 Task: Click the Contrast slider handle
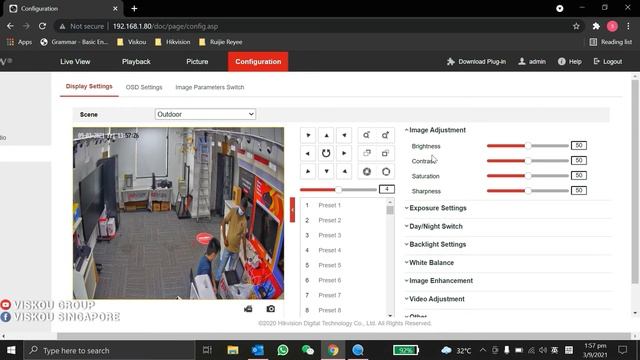pyautogui.click(x=528, y=161)
